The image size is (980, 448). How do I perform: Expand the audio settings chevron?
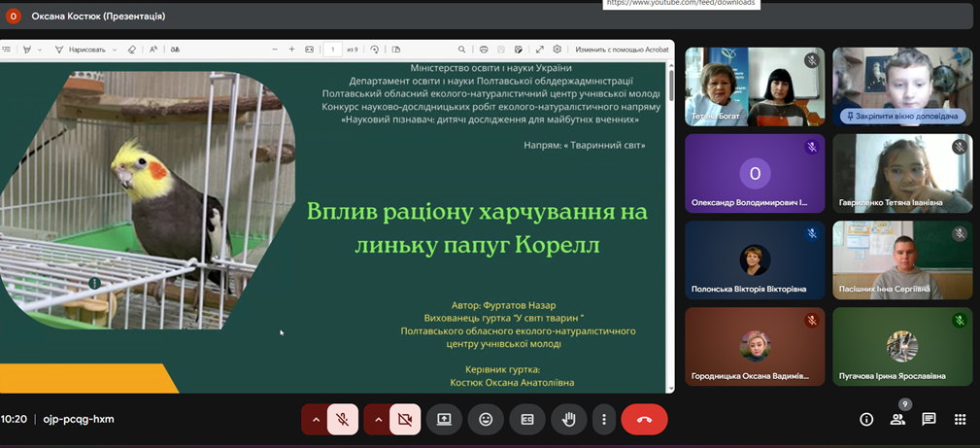coord(316,419)
